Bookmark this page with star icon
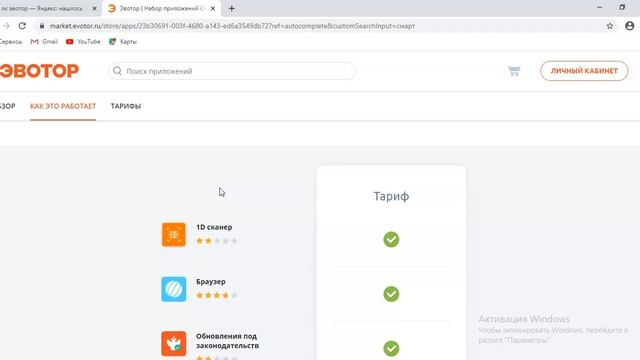The image size is (640, 360). click(x=610, y=26)
